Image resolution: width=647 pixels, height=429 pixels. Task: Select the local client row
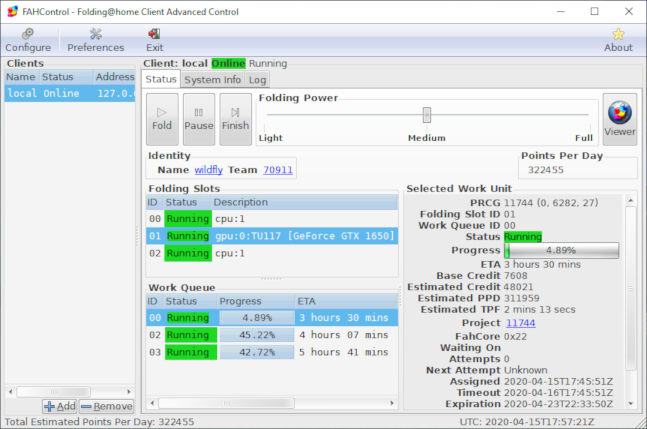coord(70,93)
